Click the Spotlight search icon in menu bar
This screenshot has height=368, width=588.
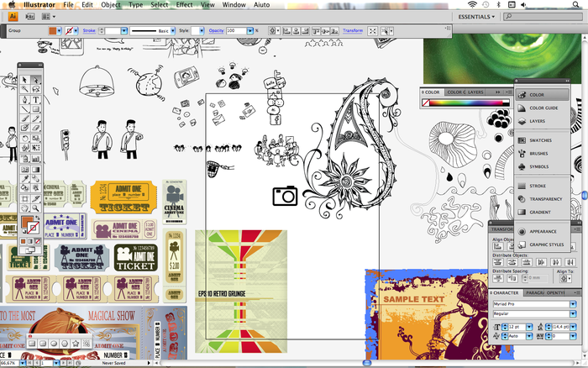click(x=575, y=4)
